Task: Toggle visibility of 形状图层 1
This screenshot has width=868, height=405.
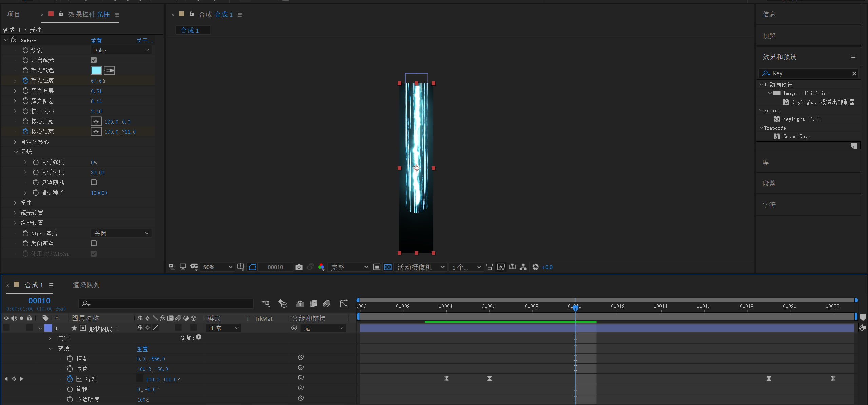Action: (6, 328)
